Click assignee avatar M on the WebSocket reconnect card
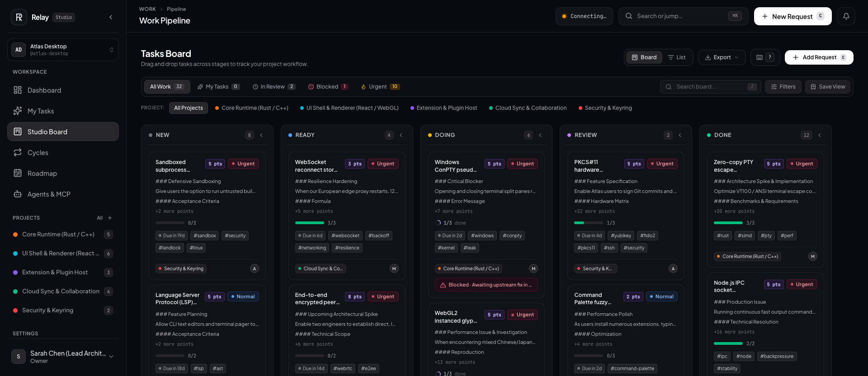The height and width of the screenshot is (376, 868). [394, 268]
